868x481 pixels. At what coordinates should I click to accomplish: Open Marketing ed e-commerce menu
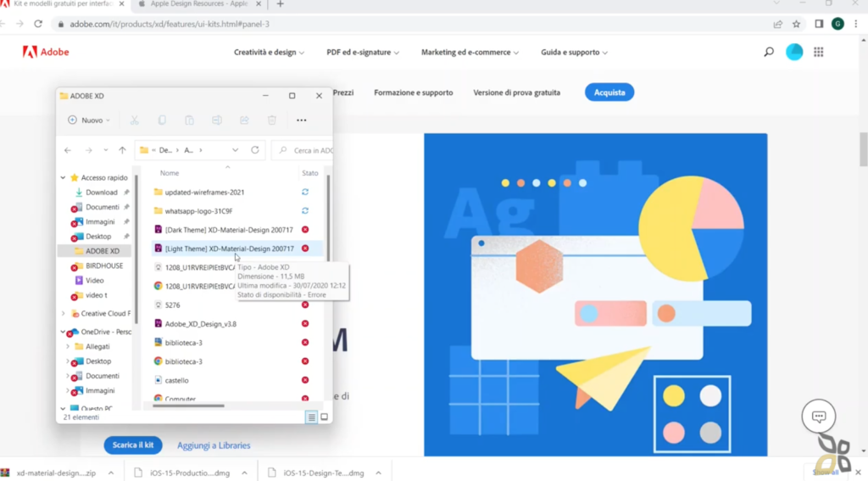(x=470, y=52)
